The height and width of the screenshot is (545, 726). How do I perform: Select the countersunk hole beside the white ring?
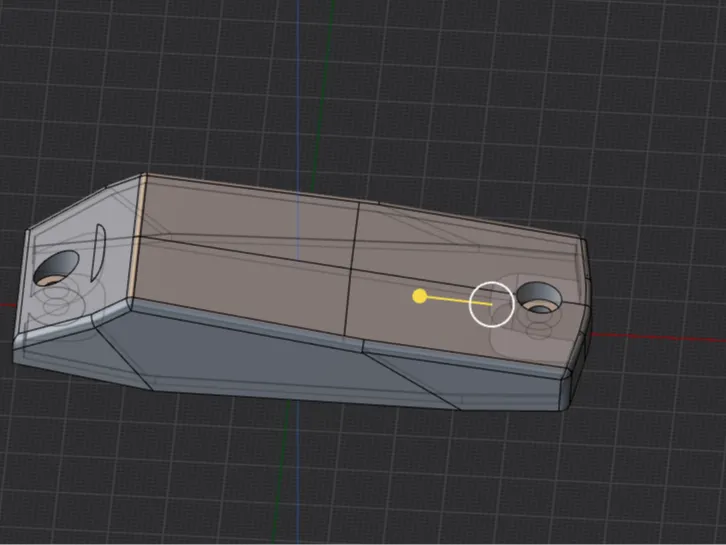[538, 297]
